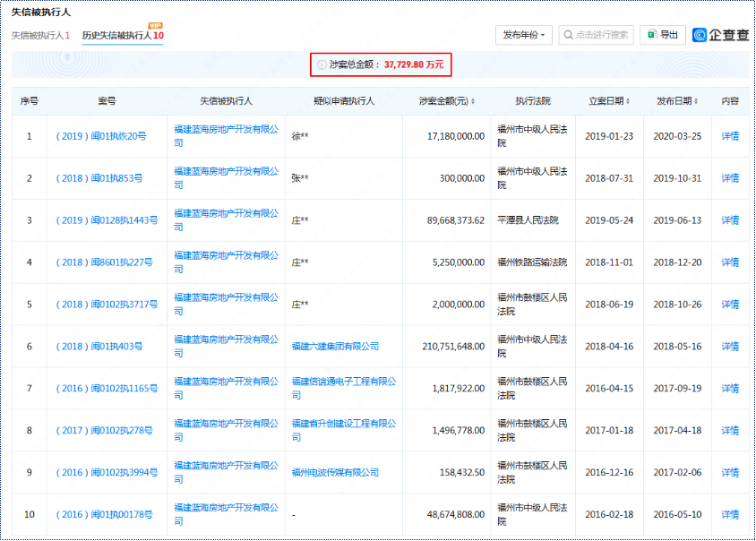View 详情 for row 10

coord(730,515)
